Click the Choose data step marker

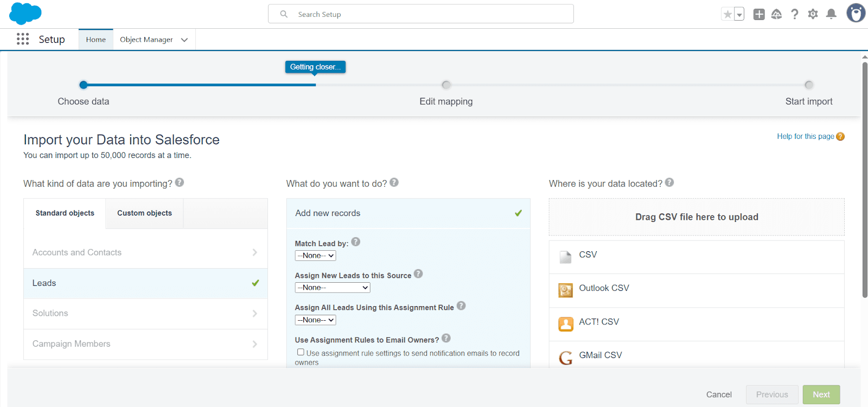pos(84,85)
